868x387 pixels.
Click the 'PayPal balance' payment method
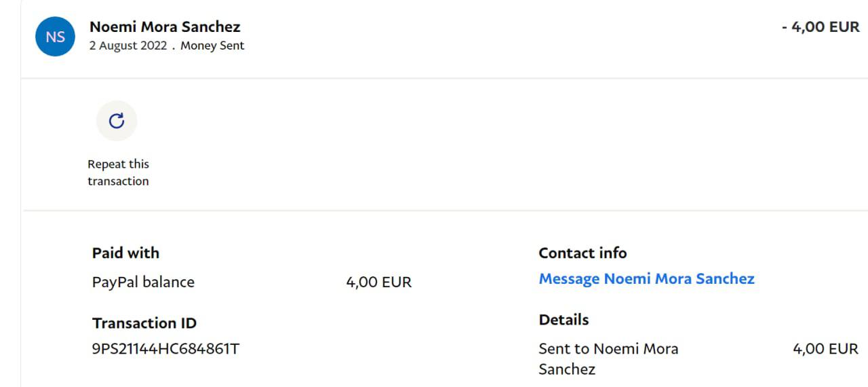point(143,282)
